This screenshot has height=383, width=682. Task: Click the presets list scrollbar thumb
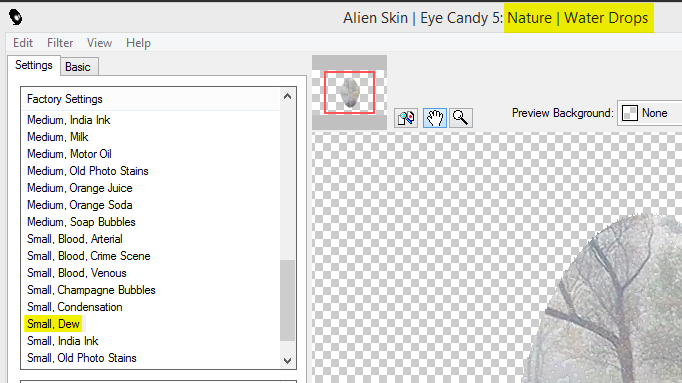pos(287,300)
